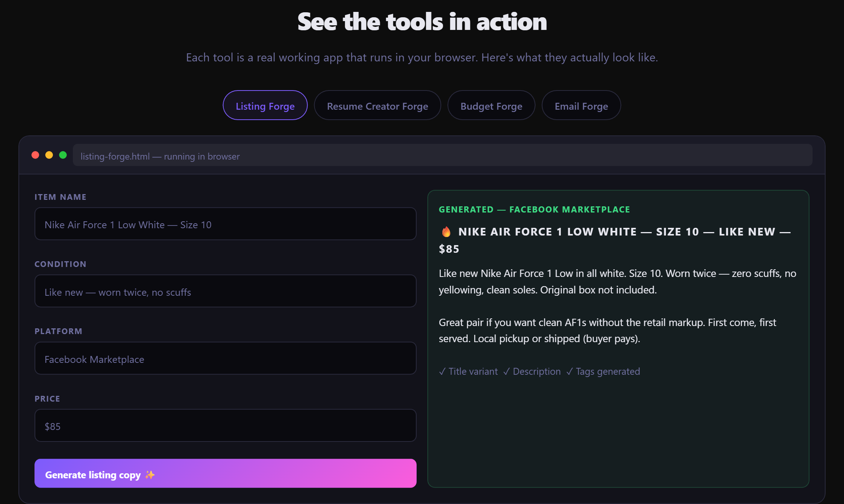Click the sparkles icon on generate button
Viewport: 844px width, 504px height.
(150, 475)
